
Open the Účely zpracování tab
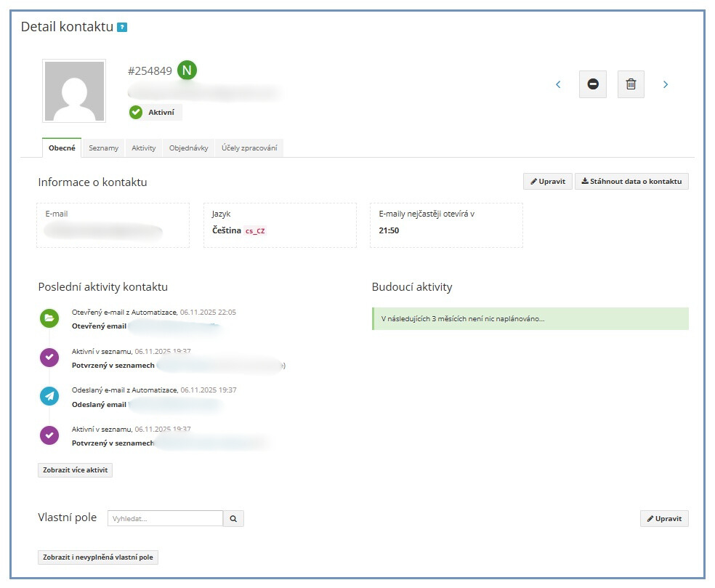pyautogui.click(x=249, y=148)
